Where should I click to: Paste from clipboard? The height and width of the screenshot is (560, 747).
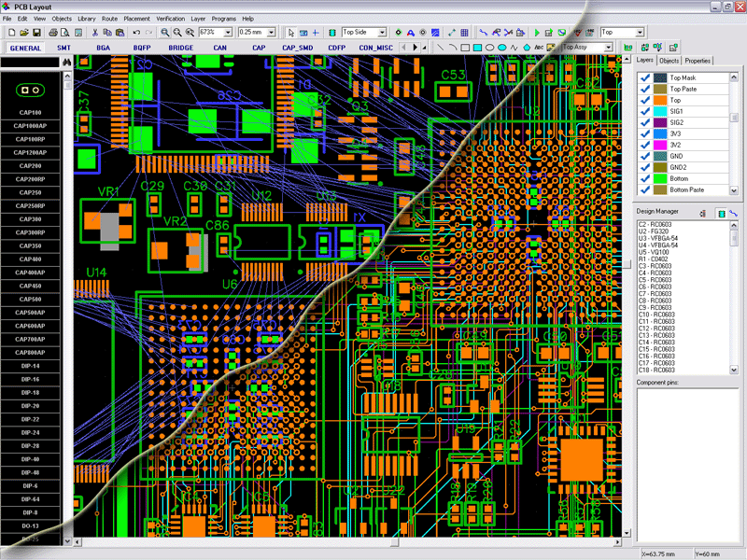tap(120, 33)
